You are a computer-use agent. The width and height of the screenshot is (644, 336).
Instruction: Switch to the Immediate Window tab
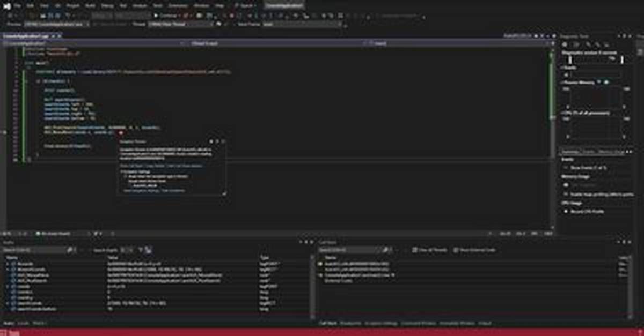tap(457, 323)
